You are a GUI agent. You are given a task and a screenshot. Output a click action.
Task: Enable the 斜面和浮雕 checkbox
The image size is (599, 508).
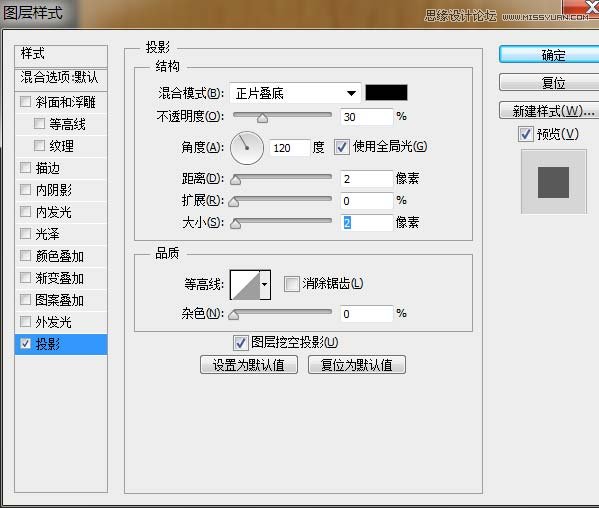[26, 102]
